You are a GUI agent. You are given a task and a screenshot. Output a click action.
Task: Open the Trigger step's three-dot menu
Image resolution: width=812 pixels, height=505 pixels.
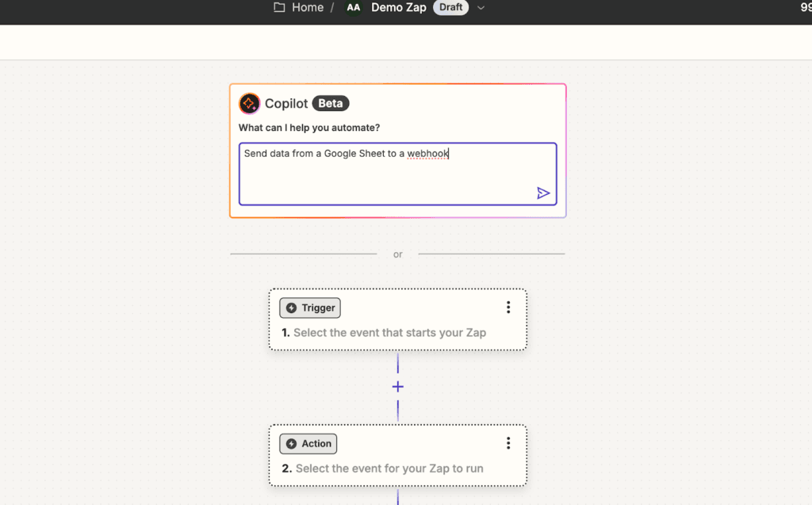point(508,307)
